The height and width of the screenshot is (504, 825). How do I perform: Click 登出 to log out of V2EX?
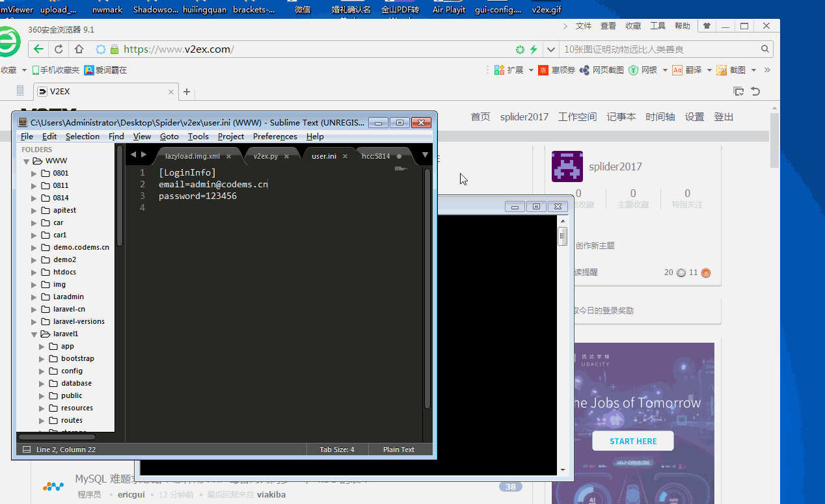click(724, 117)
